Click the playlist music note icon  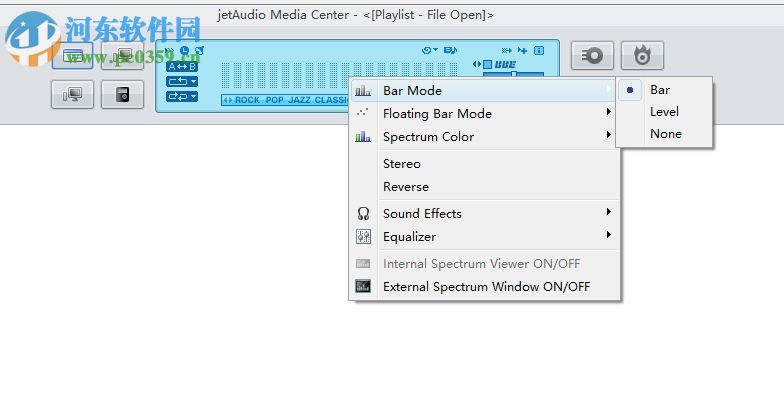pyautogui.click(x=450, y=50)
